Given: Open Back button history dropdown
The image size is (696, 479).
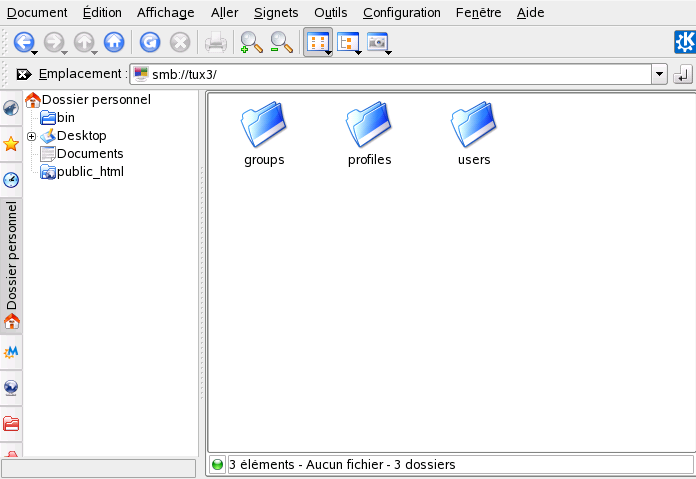Looking at the screenshot, I should (35, 53).
